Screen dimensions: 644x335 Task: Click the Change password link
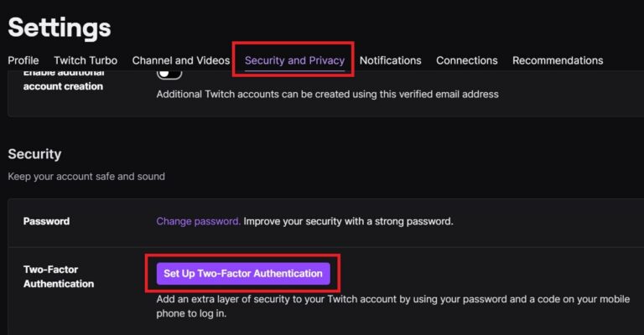point(198,221)
